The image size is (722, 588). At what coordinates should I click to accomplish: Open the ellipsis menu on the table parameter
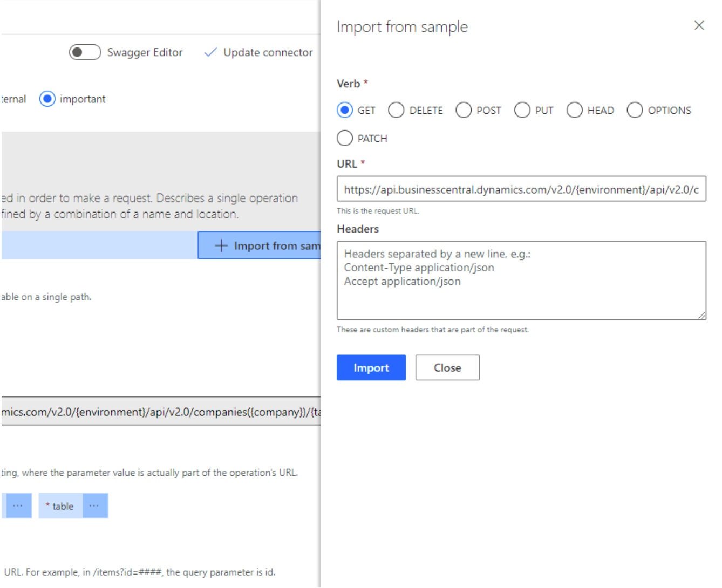94,506
